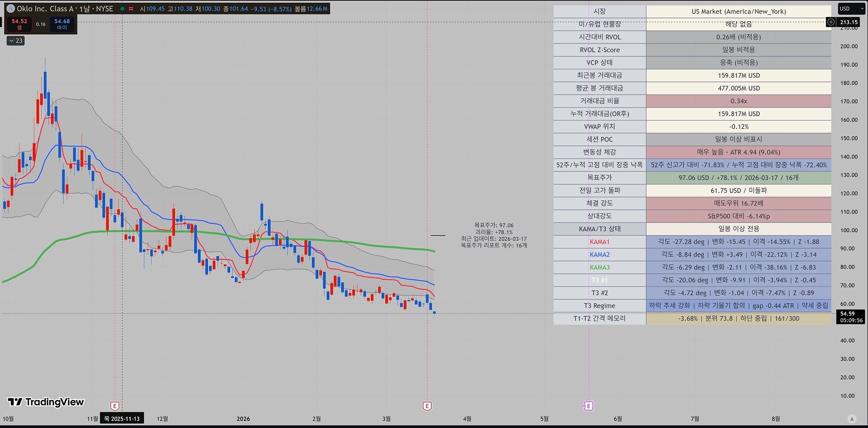Click the cell '-3.68% | 분위 73.8 | 하단 중립 | 161/300'
Screen dimensions: 868x428
pyautogui.click(x=739, y=318)
